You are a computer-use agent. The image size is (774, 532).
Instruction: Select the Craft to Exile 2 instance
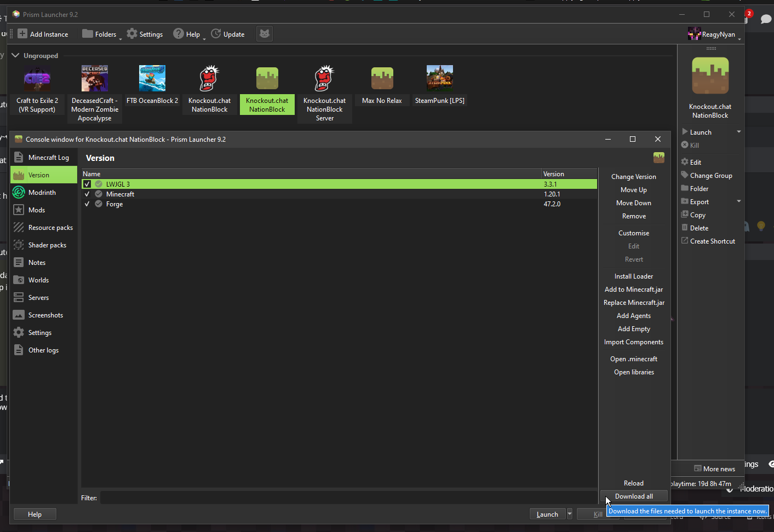point(37,90)
